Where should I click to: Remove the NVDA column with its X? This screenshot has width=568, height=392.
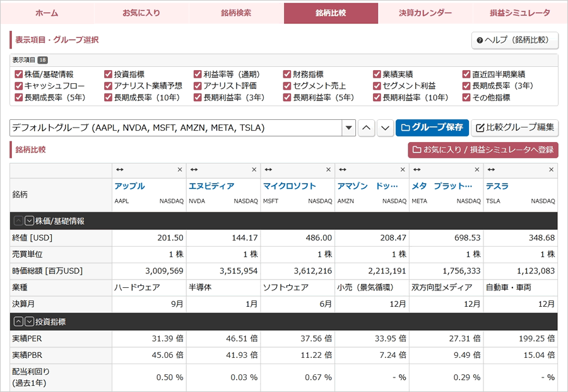coord(254,170)
